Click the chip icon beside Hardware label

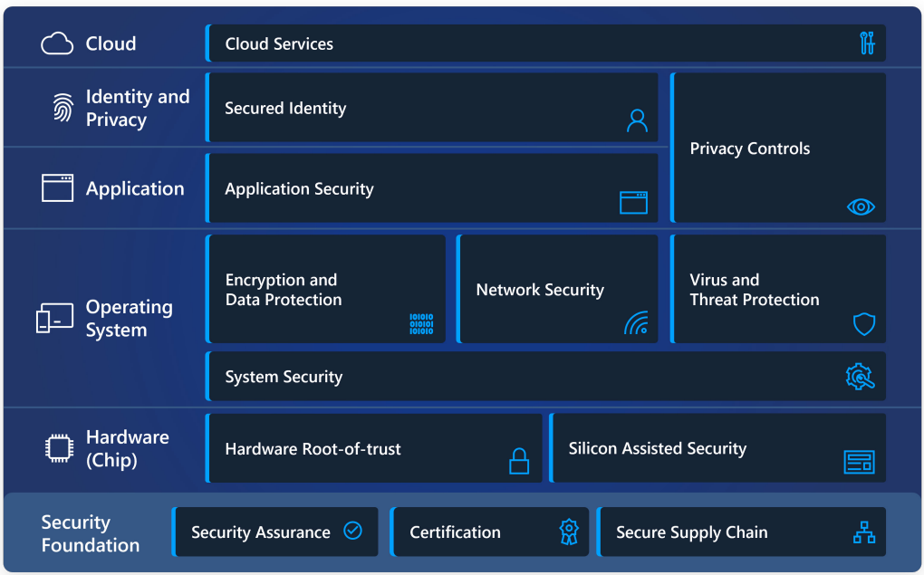click(x=58, y=448)
